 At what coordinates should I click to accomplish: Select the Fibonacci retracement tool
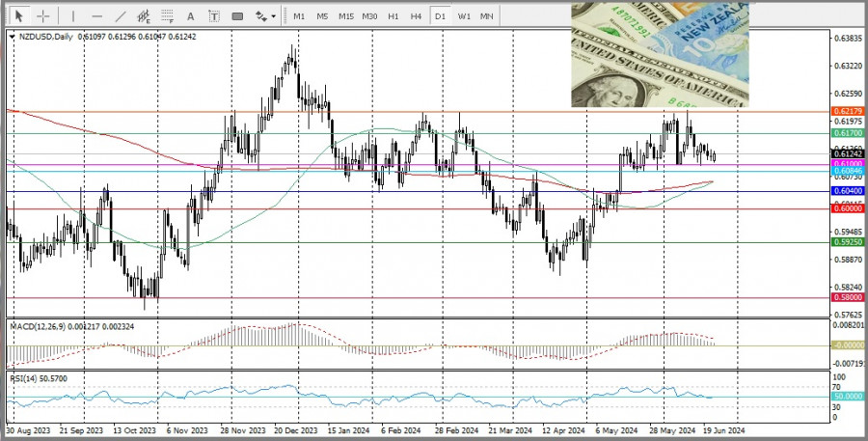(166, 15)
